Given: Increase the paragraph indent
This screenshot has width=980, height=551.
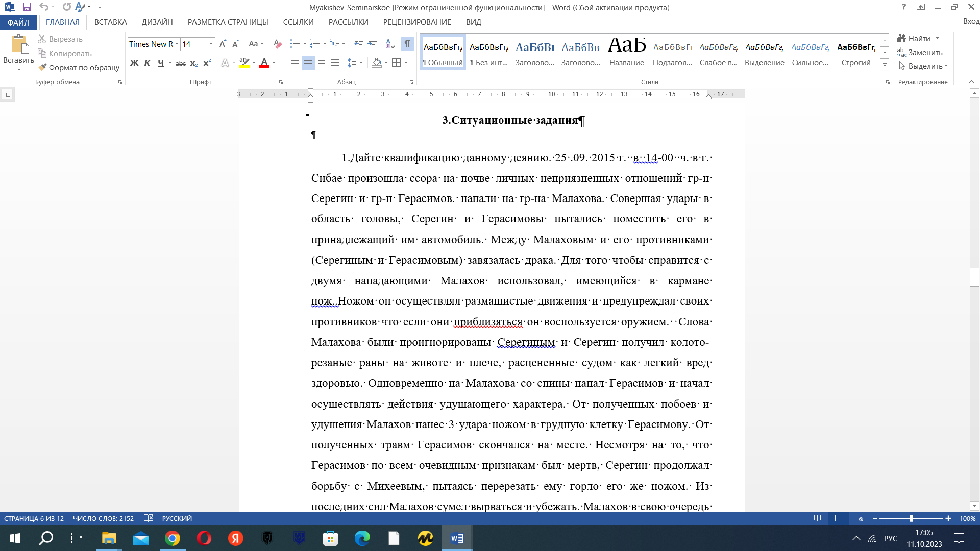Looking at the screenshot, I should [x=372, y=44].
